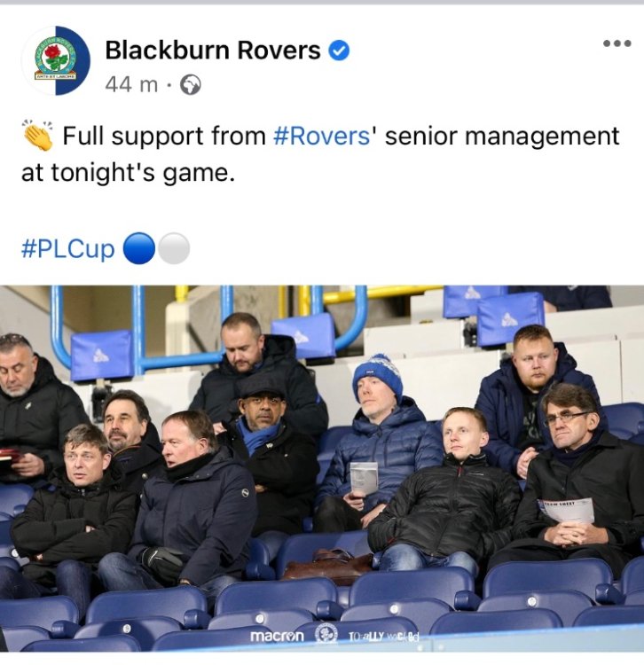644x665 pixels.
Task: Click the macron logo on the photo
Action: (277, 637)
